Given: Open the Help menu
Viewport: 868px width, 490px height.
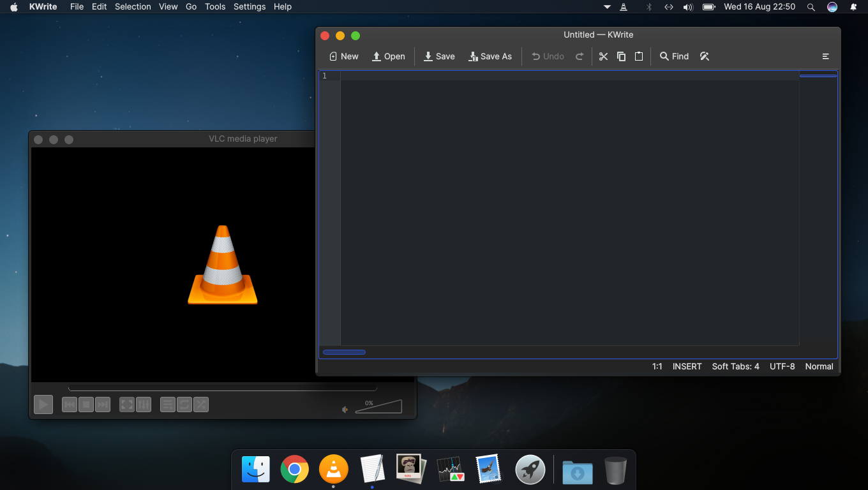Looking at the screenshot, I should 283,6.
